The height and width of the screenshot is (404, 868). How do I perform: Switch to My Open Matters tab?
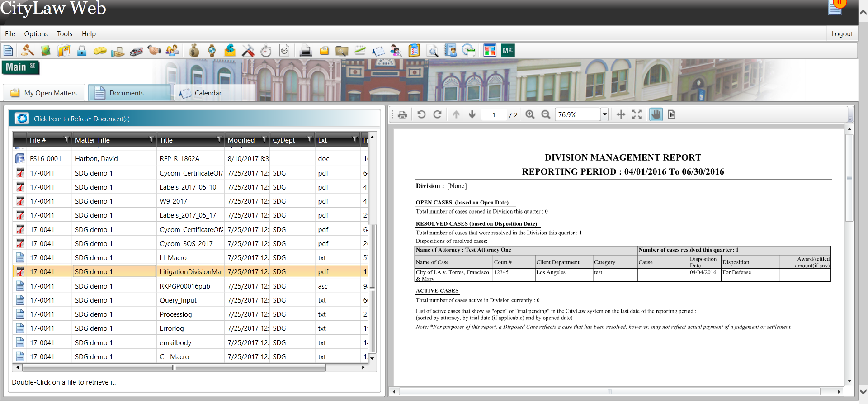click(44, 93)
